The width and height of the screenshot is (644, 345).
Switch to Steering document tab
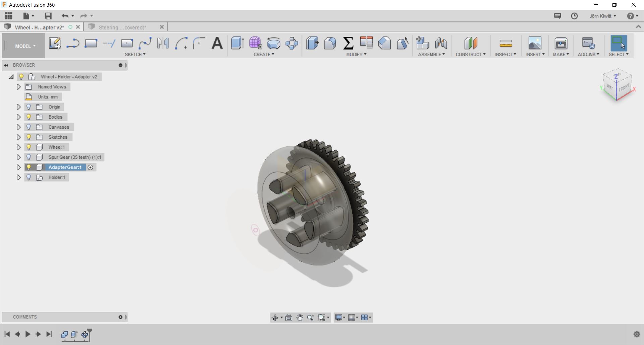pyautogui.click(x=122, y=27)
